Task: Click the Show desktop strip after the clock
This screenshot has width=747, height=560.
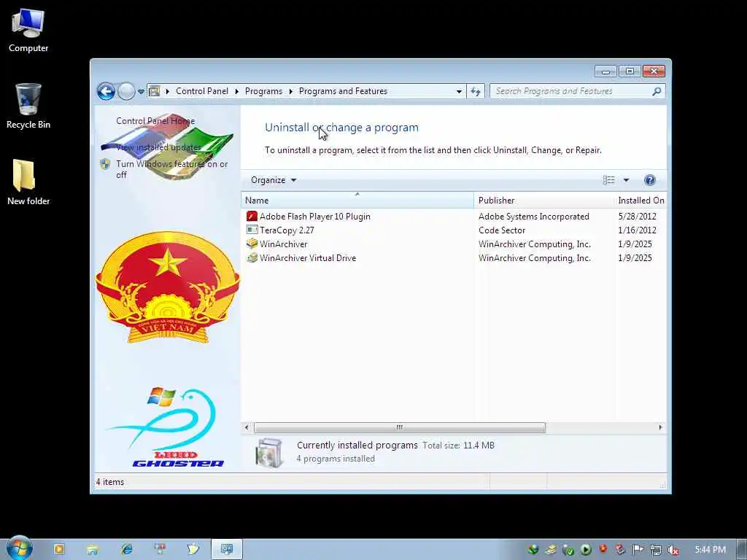Action: click(x=742, y=550)
